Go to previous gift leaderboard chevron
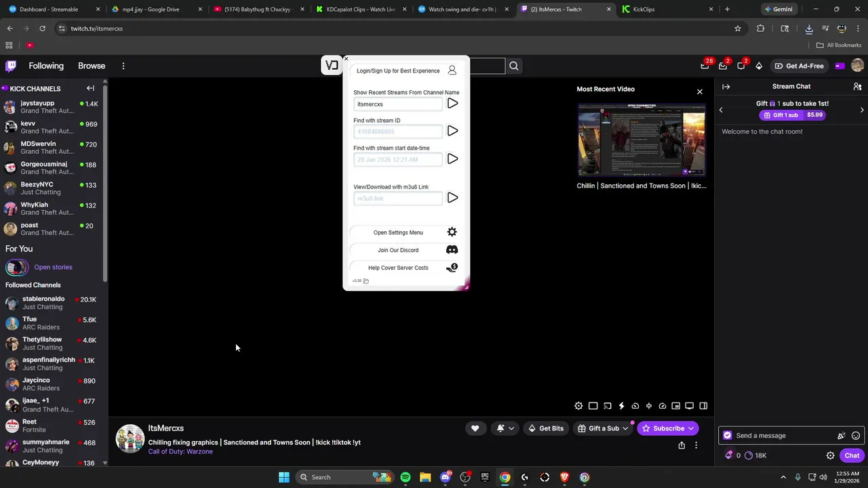868x488 pixels. (721, 110)
